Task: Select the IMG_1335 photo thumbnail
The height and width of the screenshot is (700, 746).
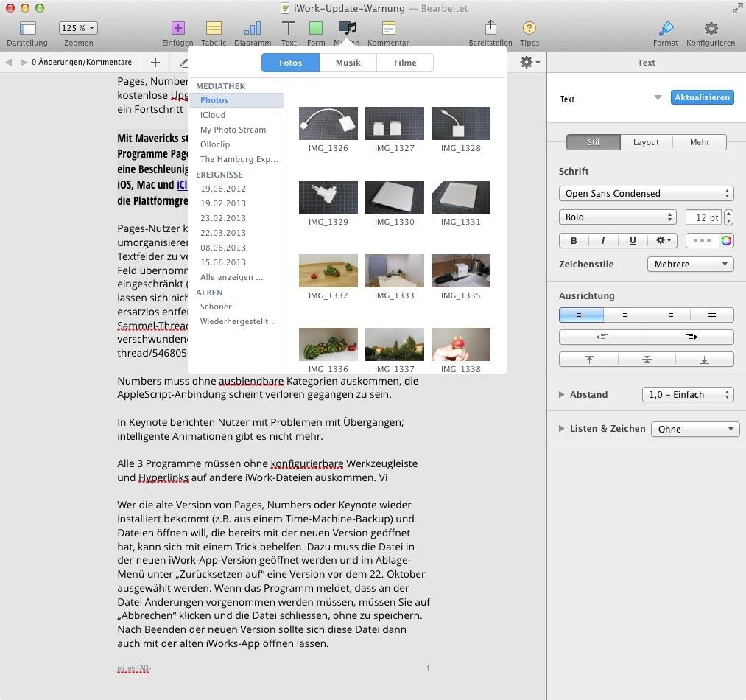Action: point(460,271)
